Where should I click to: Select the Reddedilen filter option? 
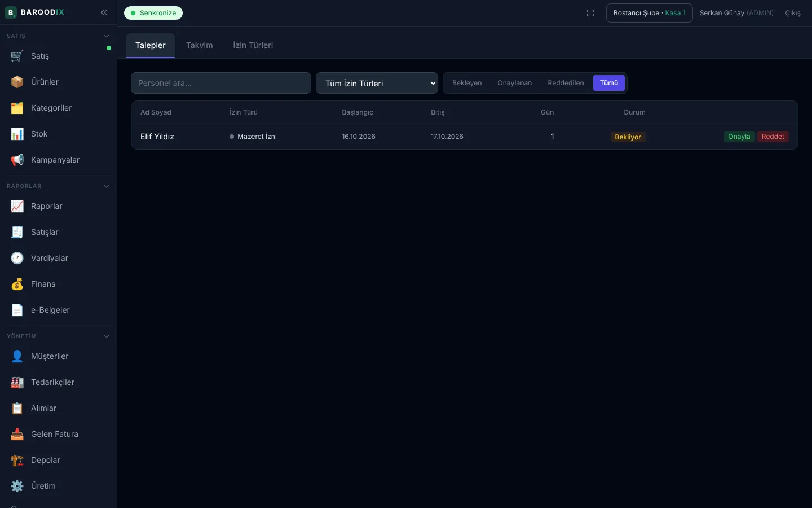566,83
